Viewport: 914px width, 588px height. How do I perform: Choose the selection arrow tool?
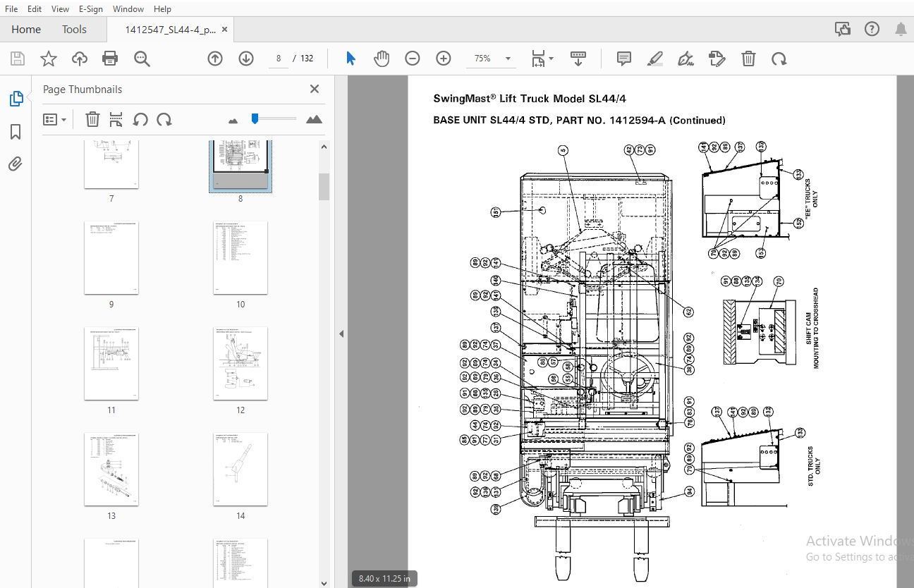[351, 59]
